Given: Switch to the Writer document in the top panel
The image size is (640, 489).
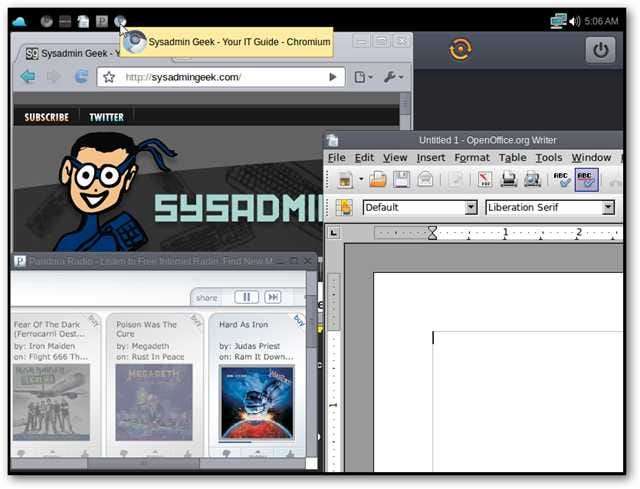Looking at the screenshot, I should point(83,21).
